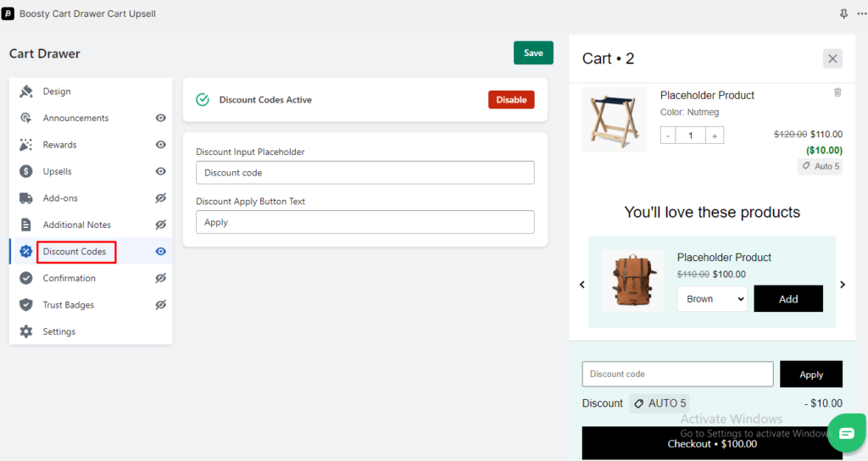Click the Placeholder Product title in cart
Image resolution: width=868 pixels, height=461 pixels.
pyautogui.click(x=707, y=95)
